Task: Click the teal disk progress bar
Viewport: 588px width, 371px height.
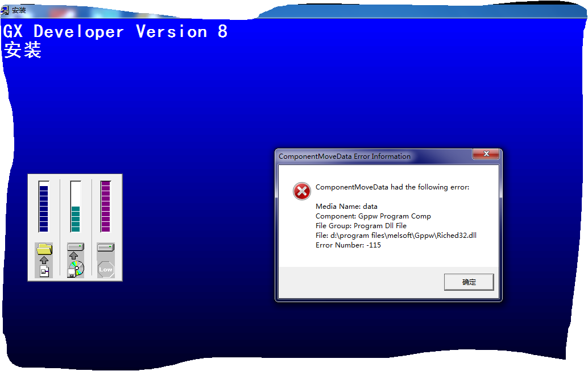Action: coord(76,207)
